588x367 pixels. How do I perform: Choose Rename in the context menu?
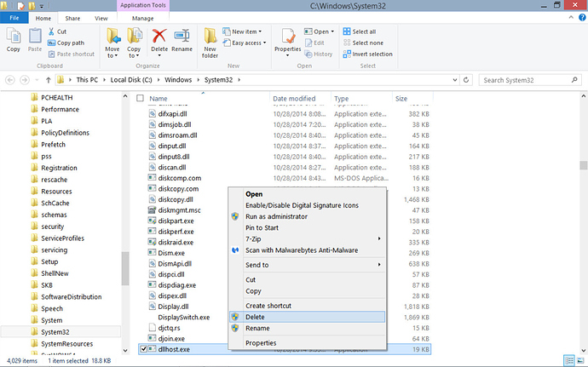[307, 328]
